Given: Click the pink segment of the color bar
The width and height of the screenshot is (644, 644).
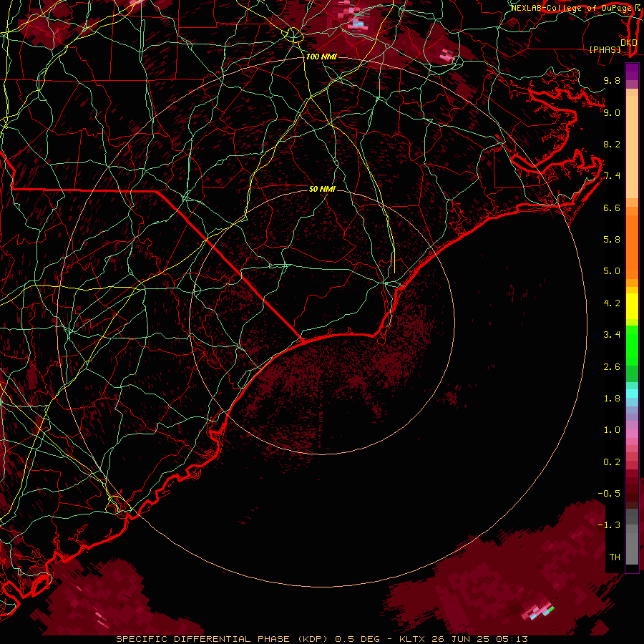Looking at the screenshot, I should pos(632,434).
